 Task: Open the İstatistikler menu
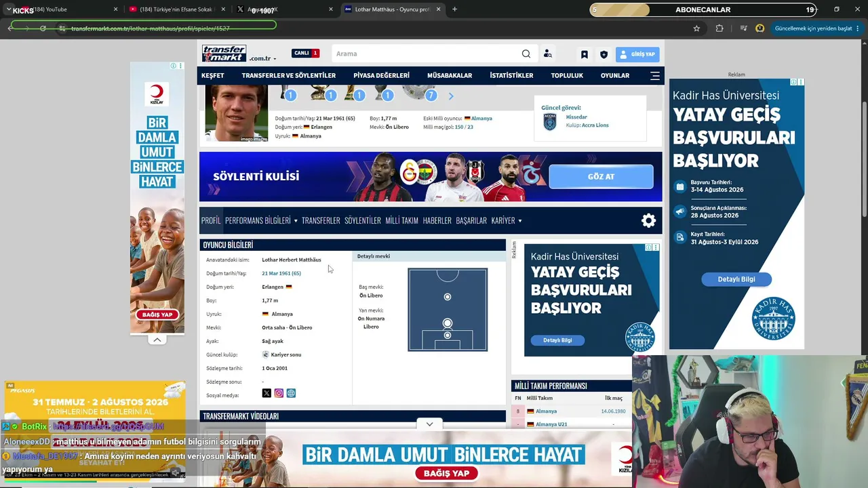coord(511,76)
